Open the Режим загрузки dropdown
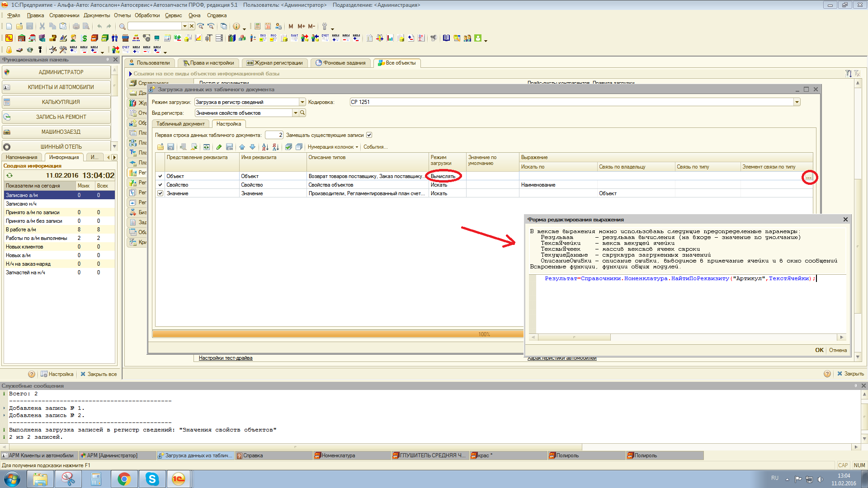Viewport: 868px width, 488px height. (x=302, y=102)
